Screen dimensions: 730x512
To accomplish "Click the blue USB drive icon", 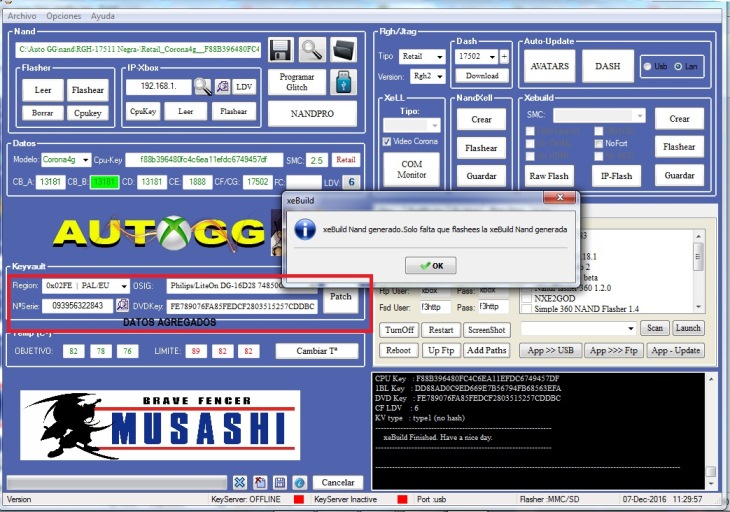I will (x=344, y=82).
